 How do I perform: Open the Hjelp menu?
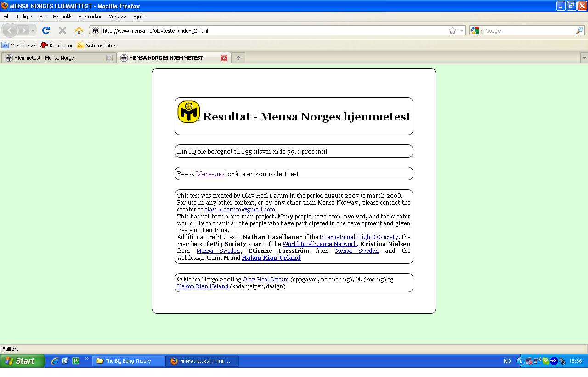[139, 17]
